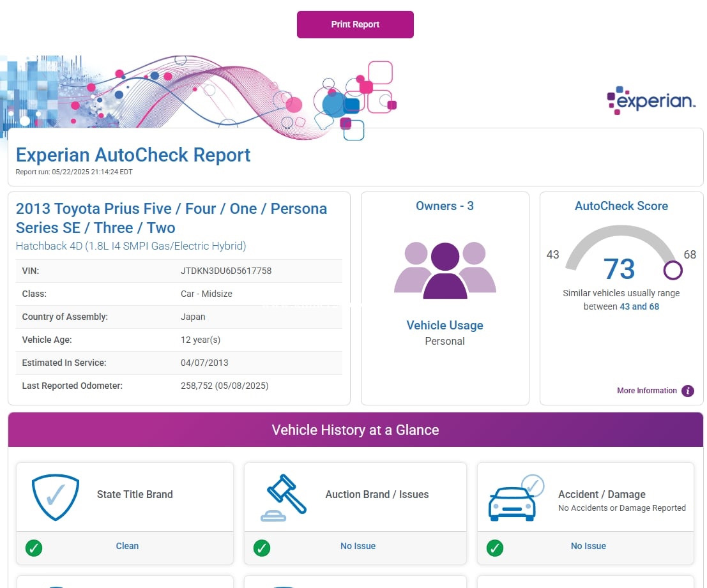Select the Clean status text
Viewport: 707px width, 588px height.
127,546
